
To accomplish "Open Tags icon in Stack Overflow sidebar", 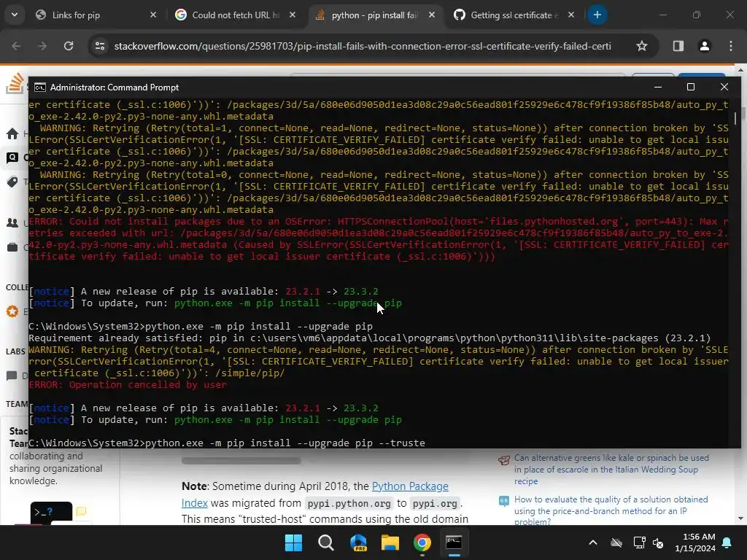I will tap(12, 182).
